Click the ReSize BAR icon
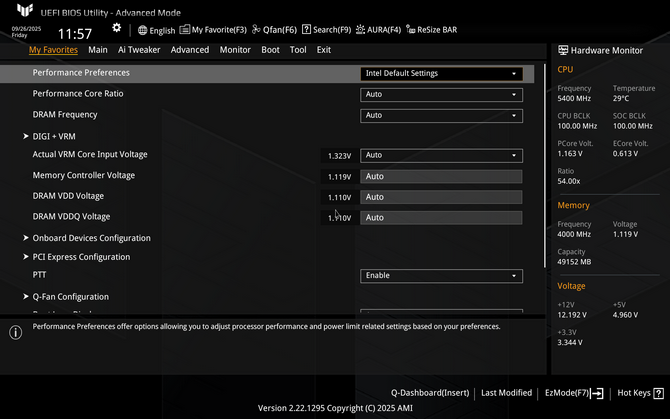 click(411, 29)
